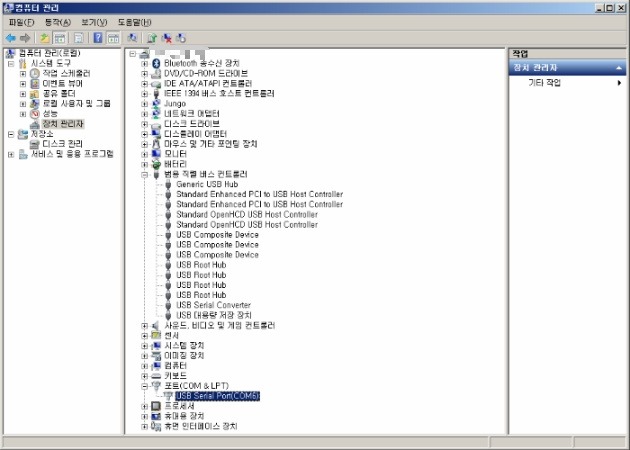Expand the 서비스 및 응용 프로그램 node

11,154
